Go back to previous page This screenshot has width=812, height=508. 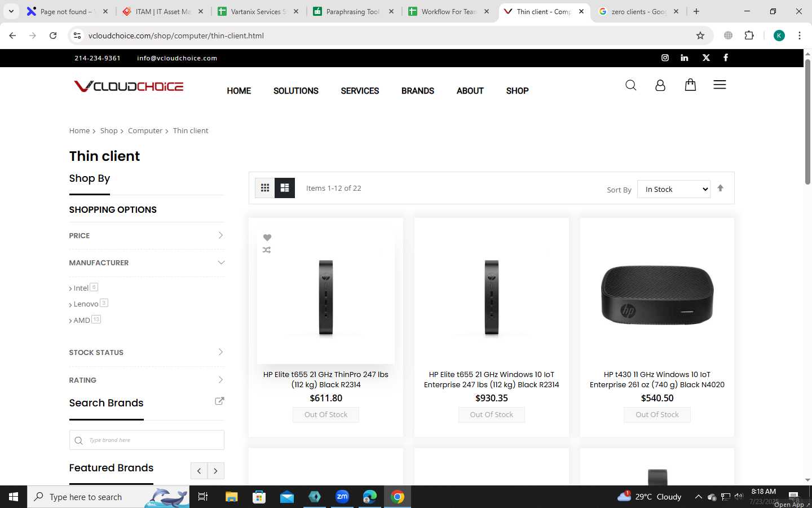pos(12,36)
